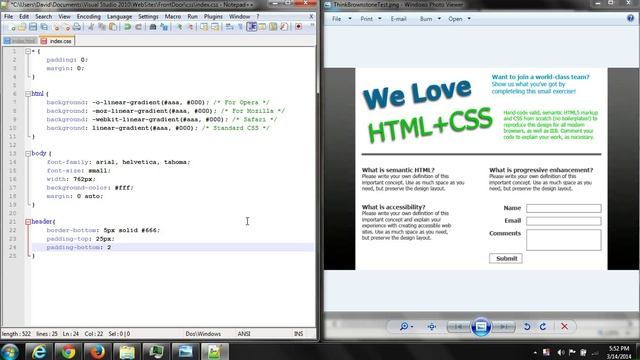
Task: Click the Copy icon in Notepad++ toolbar
Action: point(102,27)
